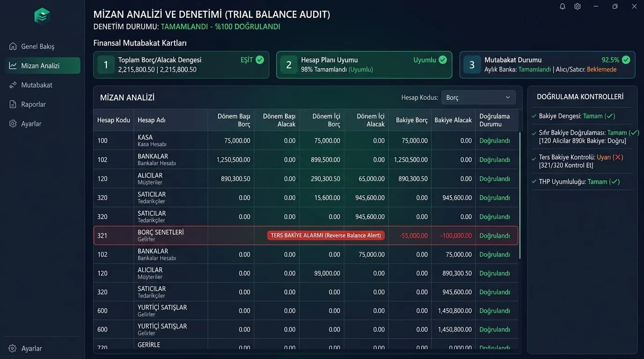Open Ayarlar at the sidebar footer
This screenshot has height=359, width=644.
(x=26, y=348)
